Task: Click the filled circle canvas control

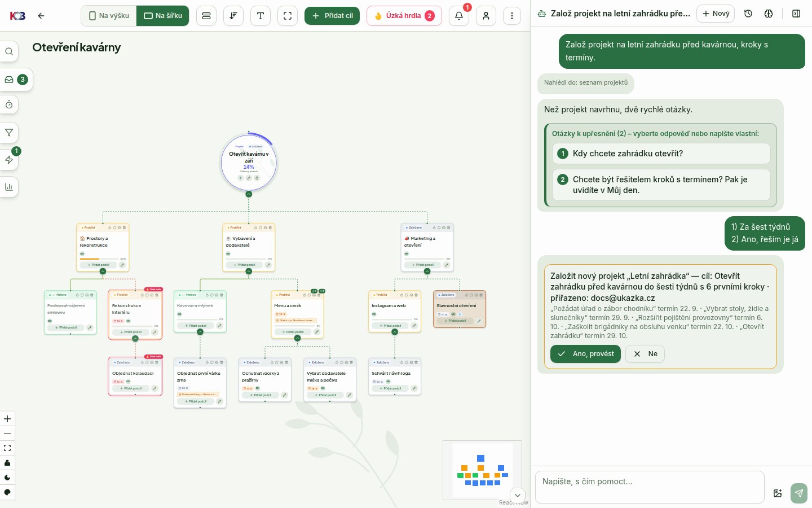Action: [7, 492]
